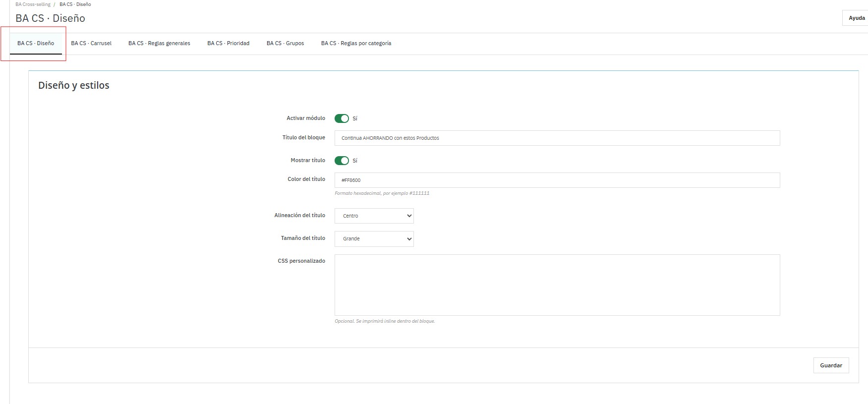
Task: Click inside the CSS personalizado textarea
Action: coord(557,285)
